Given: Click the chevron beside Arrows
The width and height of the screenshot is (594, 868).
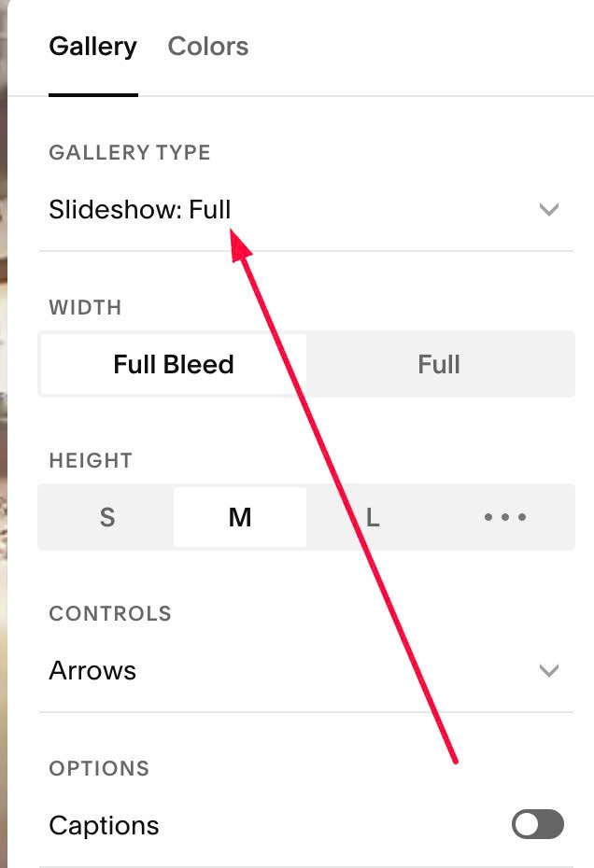Looking at the screenshot, I should [x=548, y=670].
